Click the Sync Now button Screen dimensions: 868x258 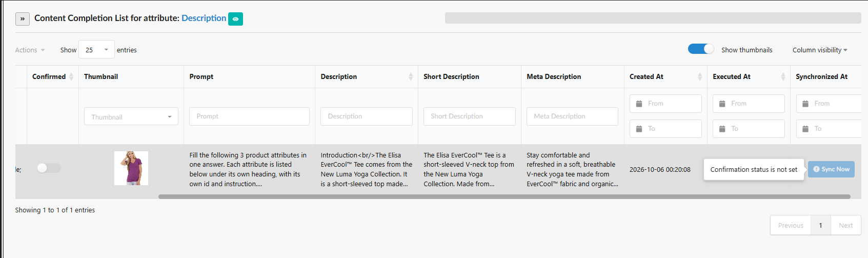coord(831,169)
